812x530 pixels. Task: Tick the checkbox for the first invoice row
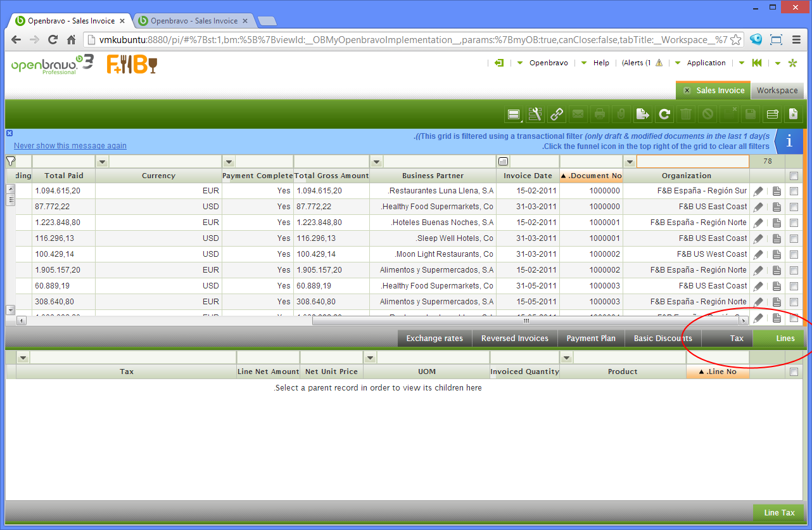(x=794, y=191)
